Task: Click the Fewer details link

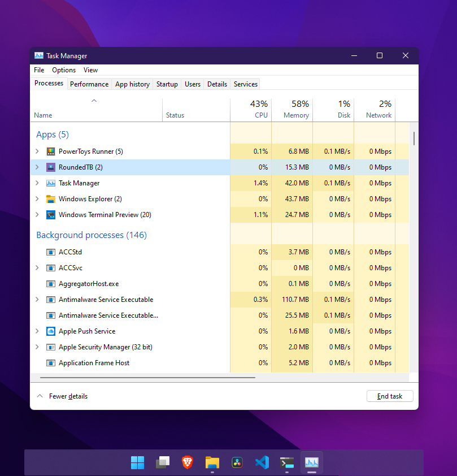Action: click(x=68, y=396)
